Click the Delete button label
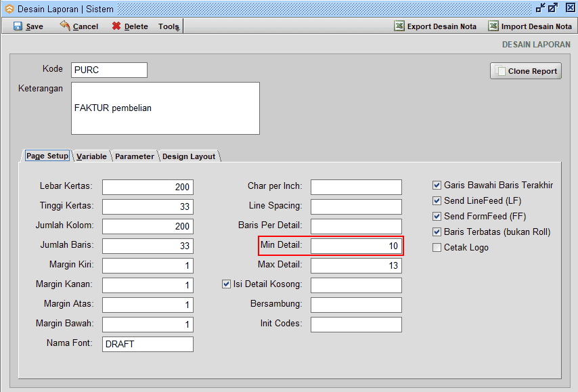The height and width of the screenshot is (392, 578). (x=136, y=26)
